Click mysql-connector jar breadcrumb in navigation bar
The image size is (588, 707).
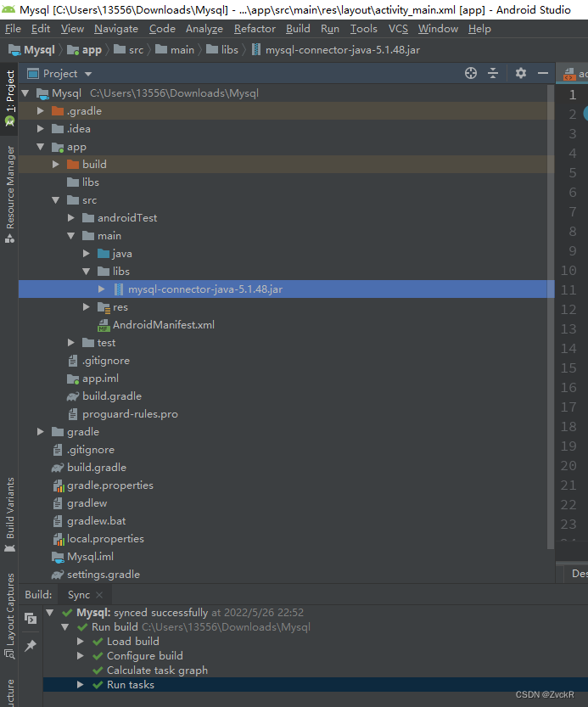pyautogui.click(x=336, y=50)
